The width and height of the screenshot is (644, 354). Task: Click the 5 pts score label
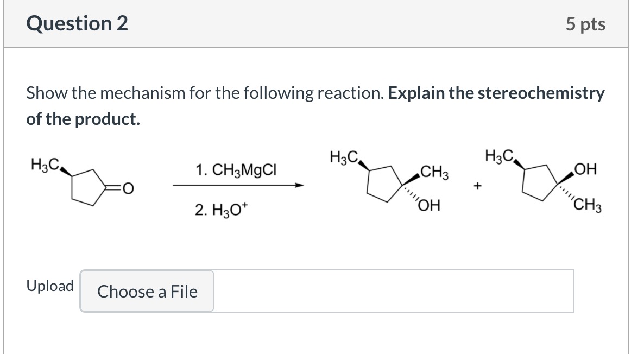tap(585, 24)
